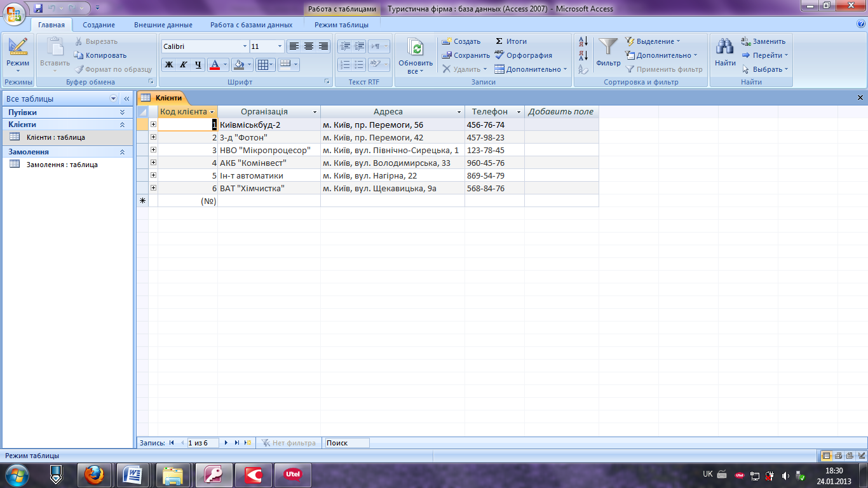
Task: Click Сохранить record button
Action: tap(466, 55)
